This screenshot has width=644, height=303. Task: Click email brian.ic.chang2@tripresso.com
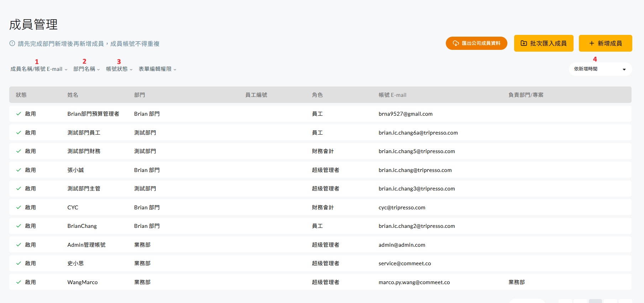tap(417, 226)
